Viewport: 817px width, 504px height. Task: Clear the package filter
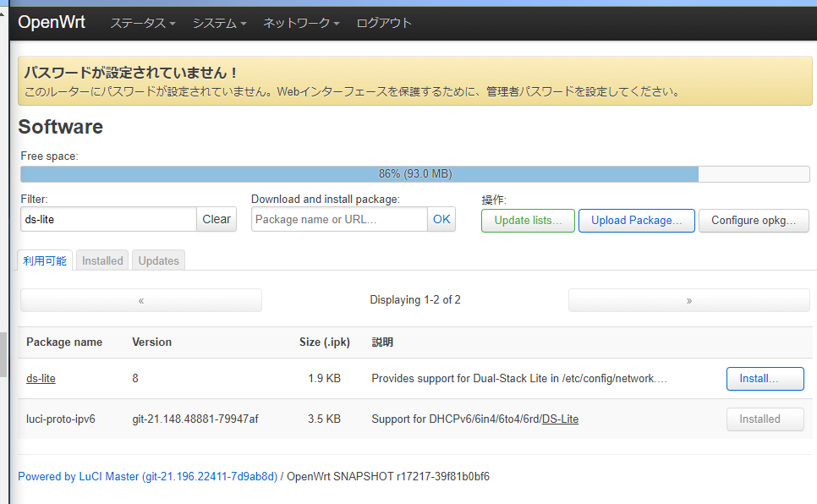point(217,219)
